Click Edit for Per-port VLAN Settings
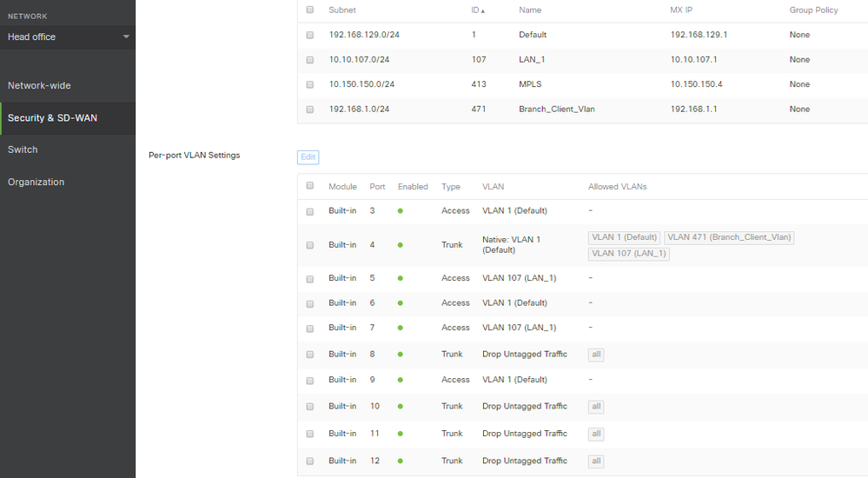Image resolution: width=868 pixels, height=478 pixels. click(308, 156)
